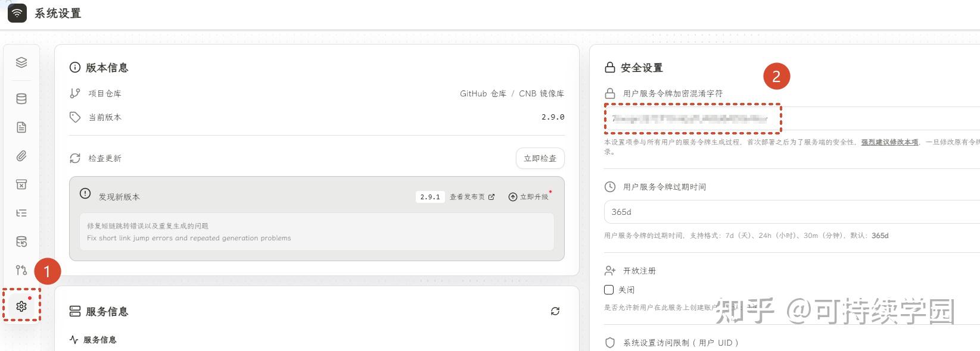Click the user-plus icon beside 开放注册
Viewport: 980px width, 351px height.
(610, 271)
